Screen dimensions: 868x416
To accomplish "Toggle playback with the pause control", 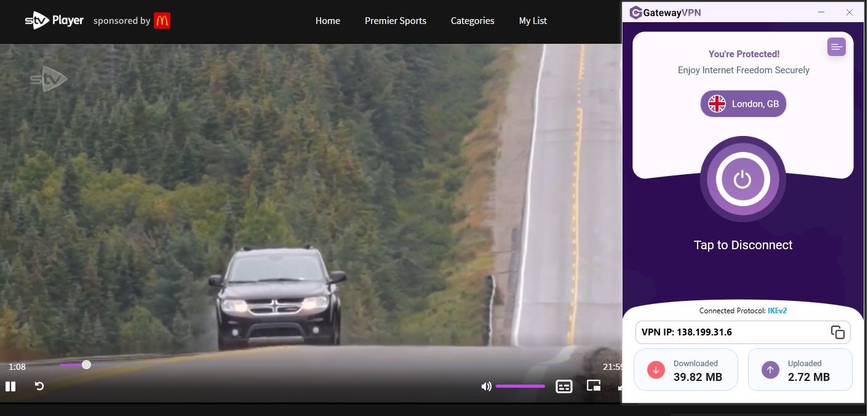I will [10, 386].
